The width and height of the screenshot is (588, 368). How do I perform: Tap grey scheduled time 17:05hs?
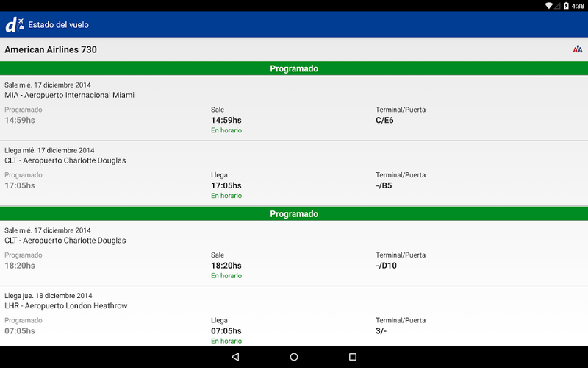(20, 185)
